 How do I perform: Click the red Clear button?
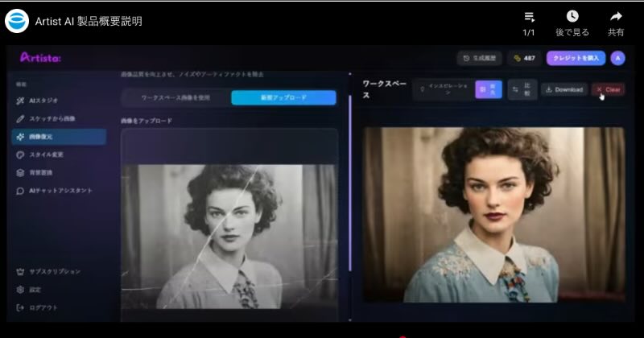click(608, 89)
